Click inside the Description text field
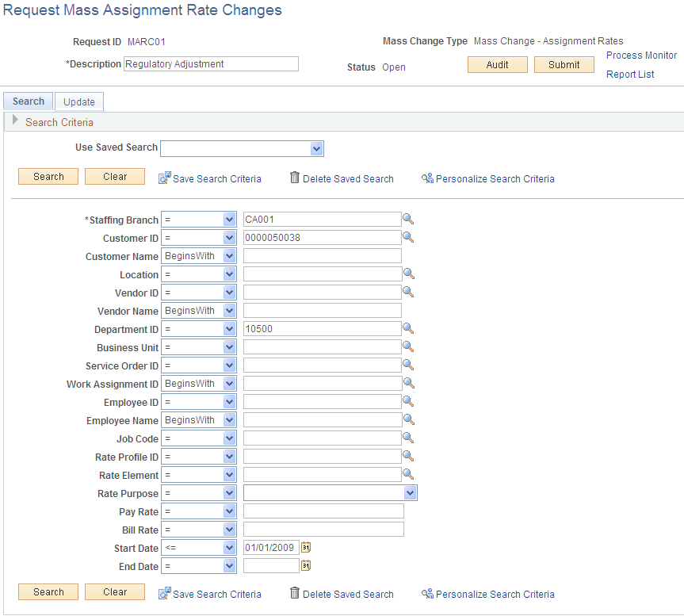 pyautogui.click(x=211, y=63)
